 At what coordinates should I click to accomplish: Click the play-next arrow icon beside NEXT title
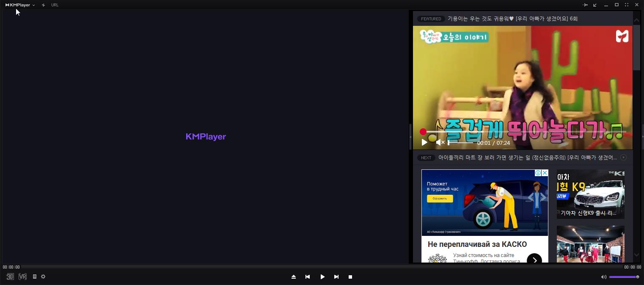[x=623, y=158]
